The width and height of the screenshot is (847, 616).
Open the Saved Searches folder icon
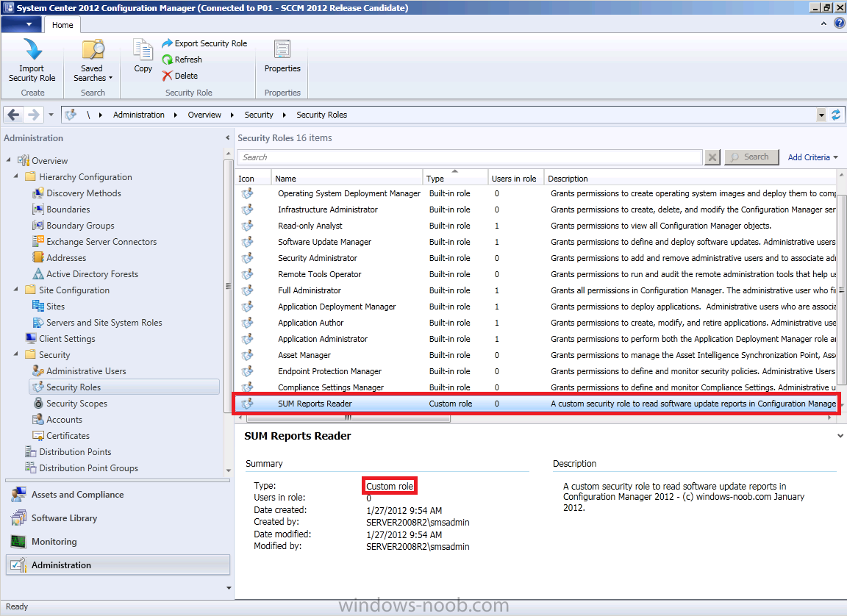(x=93, y=50)
